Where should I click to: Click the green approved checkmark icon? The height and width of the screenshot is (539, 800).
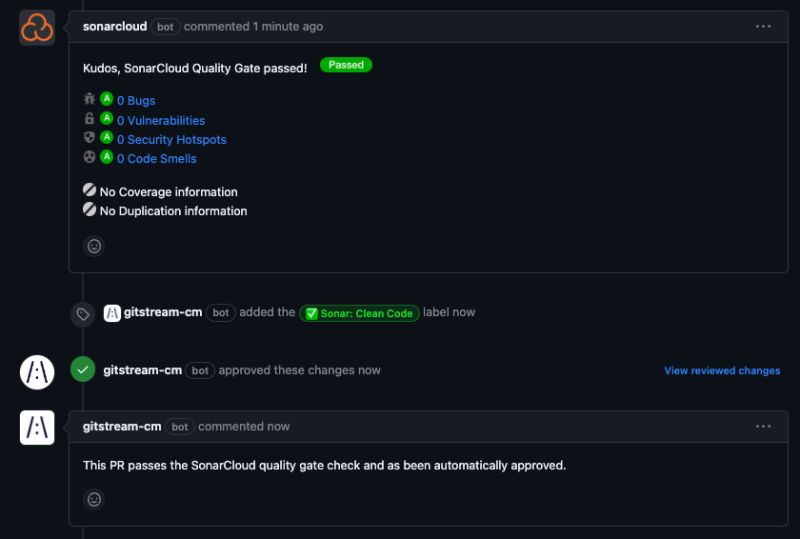(83, 370)
